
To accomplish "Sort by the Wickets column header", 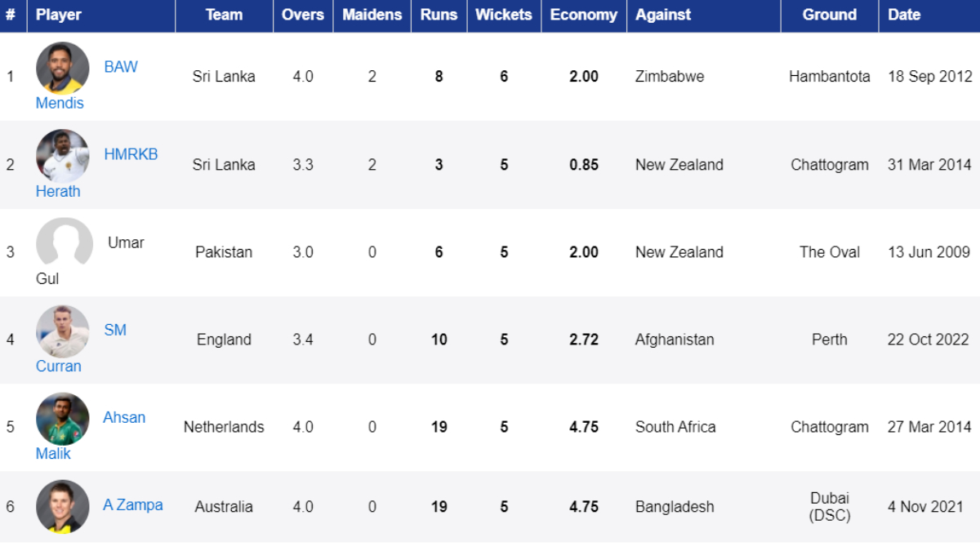I will [x=503, y=15].
